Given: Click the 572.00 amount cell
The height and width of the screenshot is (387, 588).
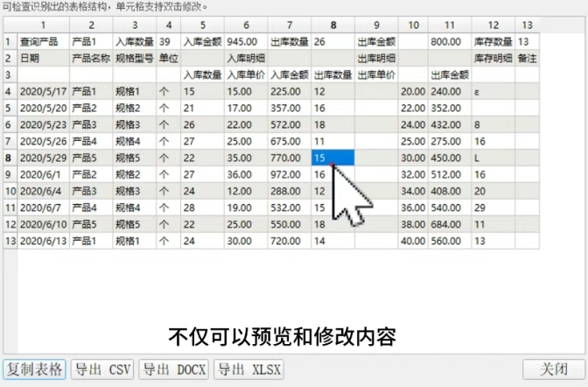Looking at the screenshot, I should coord(290,124).
